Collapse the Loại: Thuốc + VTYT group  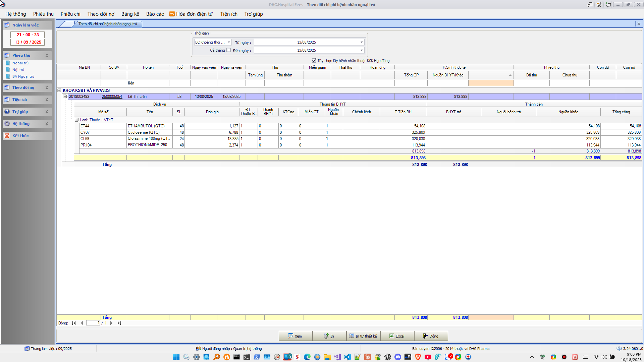tap(77, 120)
